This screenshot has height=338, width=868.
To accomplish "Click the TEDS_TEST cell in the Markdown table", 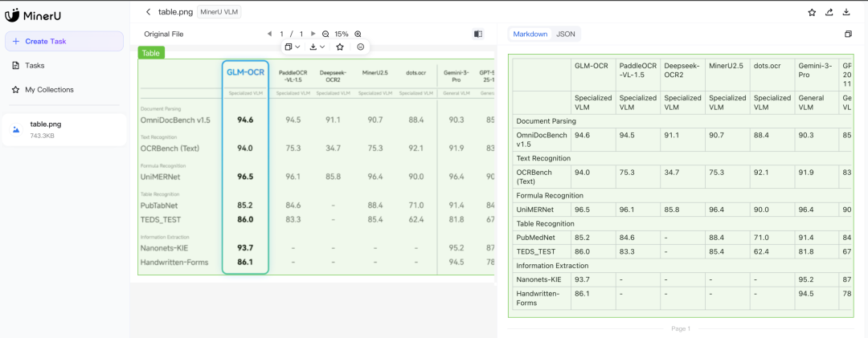I will 542,252.
